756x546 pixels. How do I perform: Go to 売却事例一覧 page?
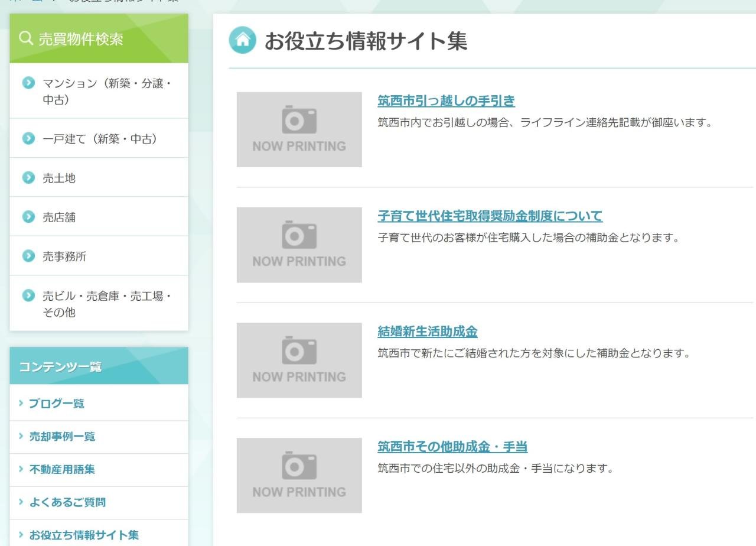coord(62,437)
